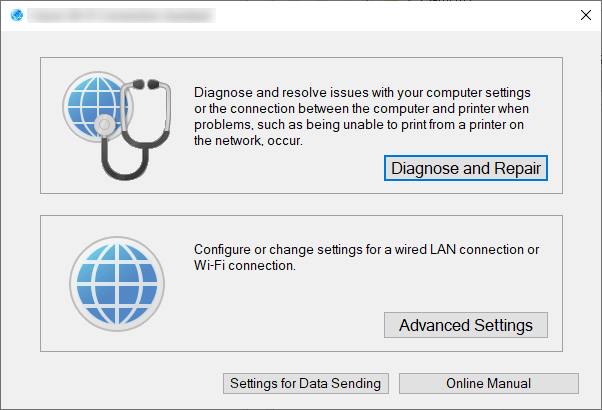602x410 pixels.
Task: Click the app globe icon in title bar
Action: 17,15
